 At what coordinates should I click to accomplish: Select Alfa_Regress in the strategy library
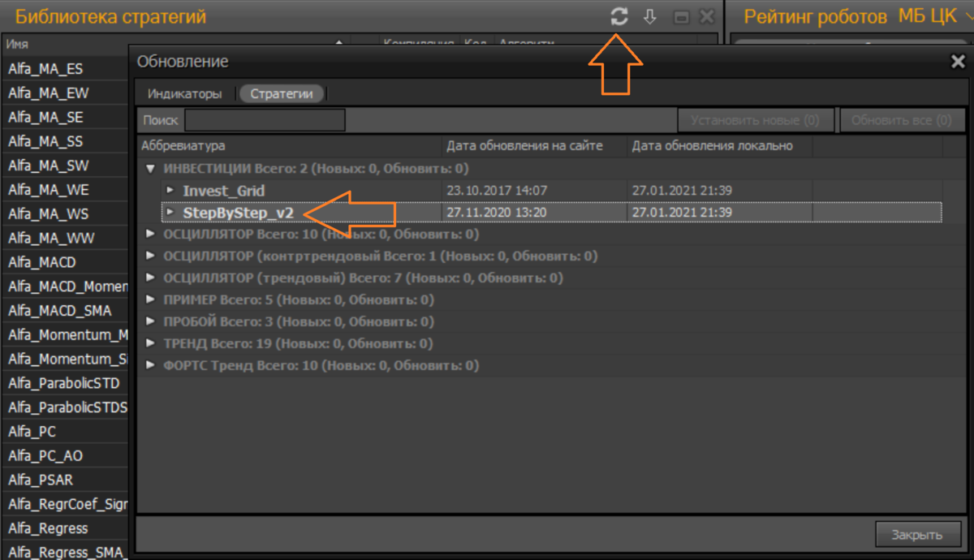click(48, 528)
